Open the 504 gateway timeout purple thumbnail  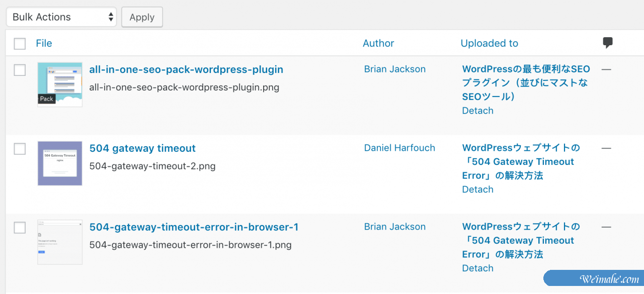point(60,163)
